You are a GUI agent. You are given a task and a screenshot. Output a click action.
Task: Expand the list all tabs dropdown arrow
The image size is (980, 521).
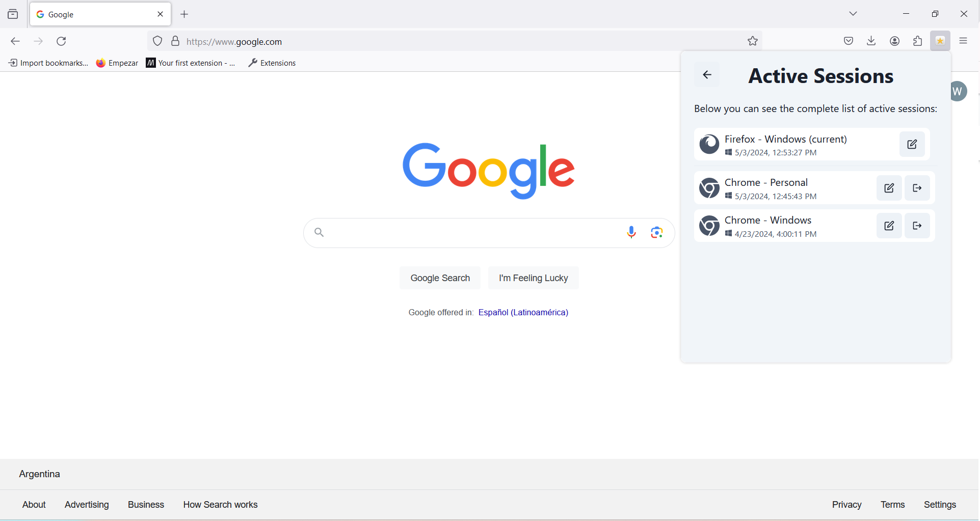point(853,14)
